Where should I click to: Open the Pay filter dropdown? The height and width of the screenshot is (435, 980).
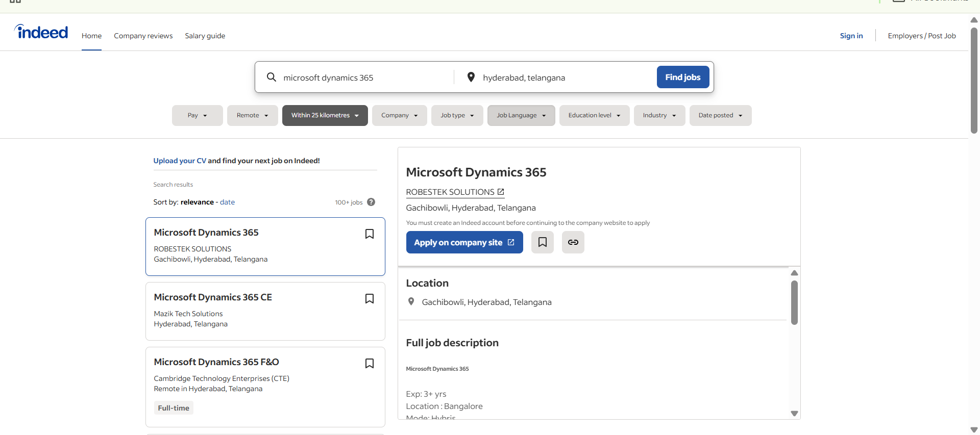[198, 115]
